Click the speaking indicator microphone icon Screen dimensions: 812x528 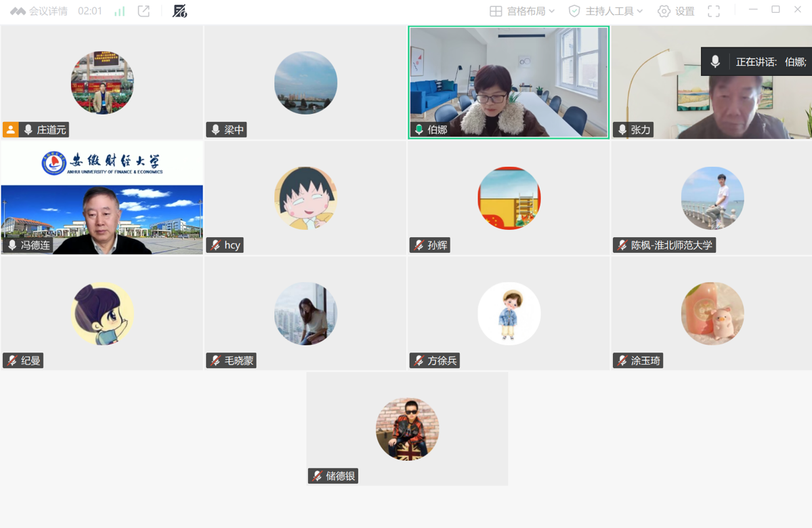click(x=715, y=62)
